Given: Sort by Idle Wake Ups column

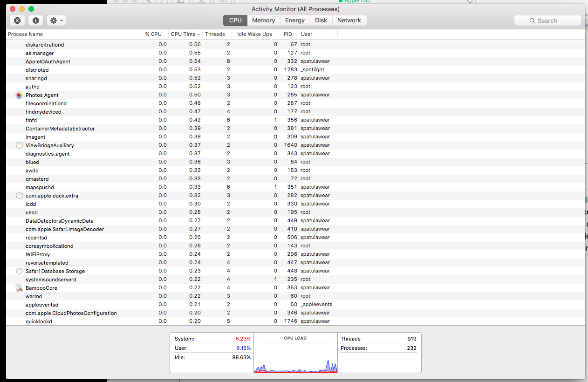Looking at the screenshot, I should [x=255, y=34].
